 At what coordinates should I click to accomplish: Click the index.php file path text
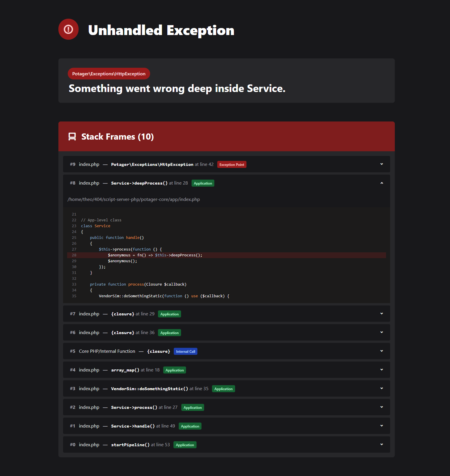(134, 199)
